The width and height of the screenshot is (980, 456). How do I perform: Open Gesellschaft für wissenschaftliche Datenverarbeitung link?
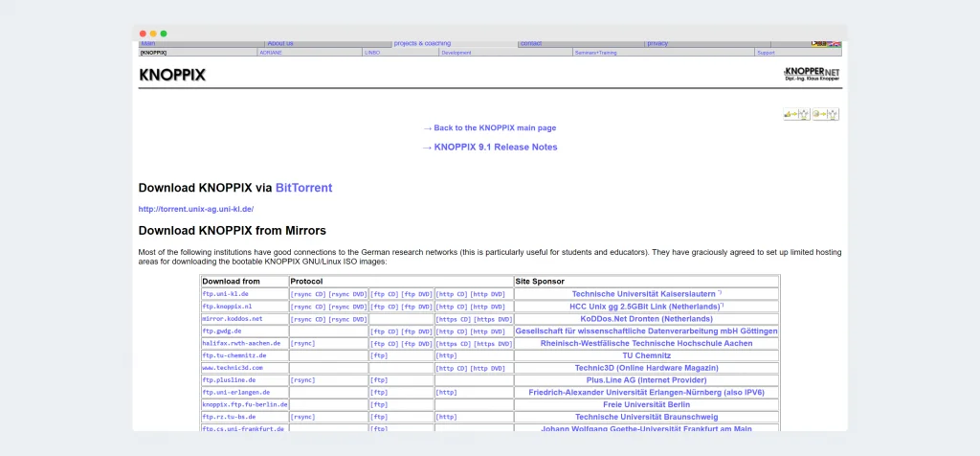click(646, 331)
